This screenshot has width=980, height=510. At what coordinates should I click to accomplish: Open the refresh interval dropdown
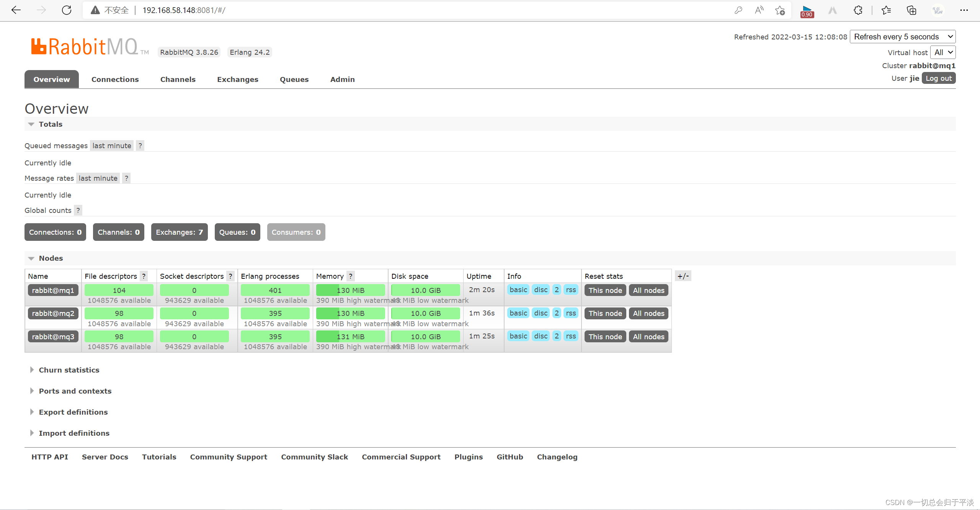coord(902,37)
